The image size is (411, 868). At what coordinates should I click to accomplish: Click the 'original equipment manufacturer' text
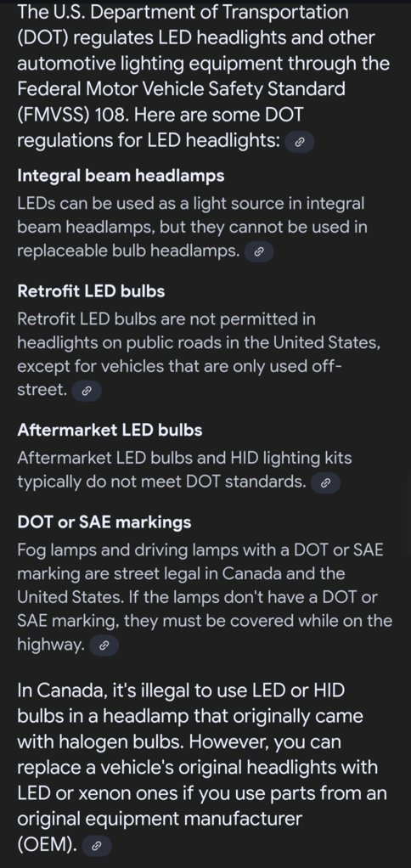(x=160, y=819)
